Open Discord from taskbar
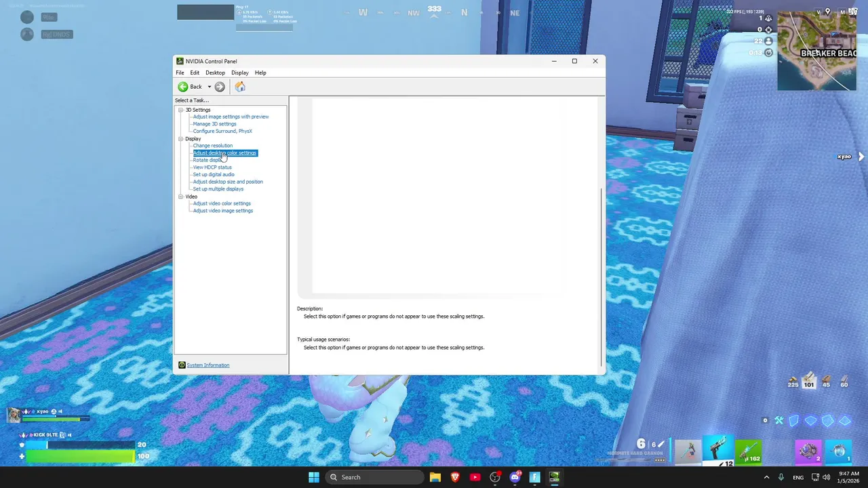This screenshot has height=488, width=868. coord(515,477)
